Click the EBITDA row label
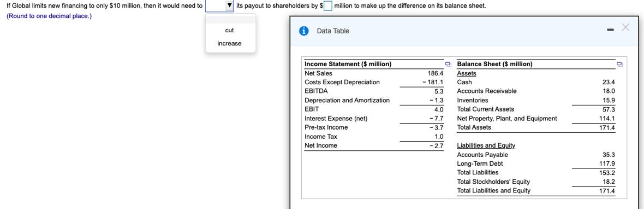Screen dimensions: 644x222 (x=316, y=91)
